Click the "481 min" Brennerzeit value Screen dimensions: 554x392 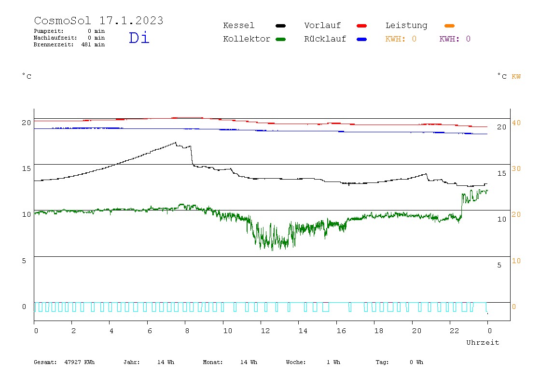click(93, 44)
